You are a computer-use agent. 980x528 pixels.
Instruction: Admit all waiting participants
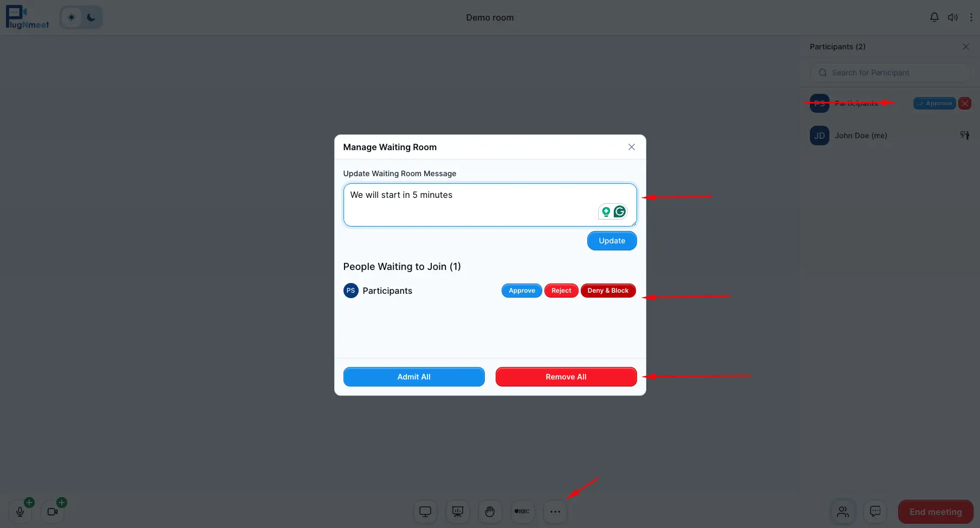coord(413,376)
